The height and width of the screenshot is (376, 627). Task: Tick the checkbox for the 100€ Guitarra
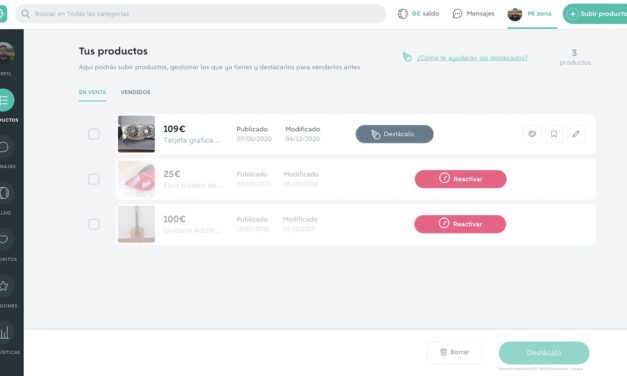coord(94,224)
